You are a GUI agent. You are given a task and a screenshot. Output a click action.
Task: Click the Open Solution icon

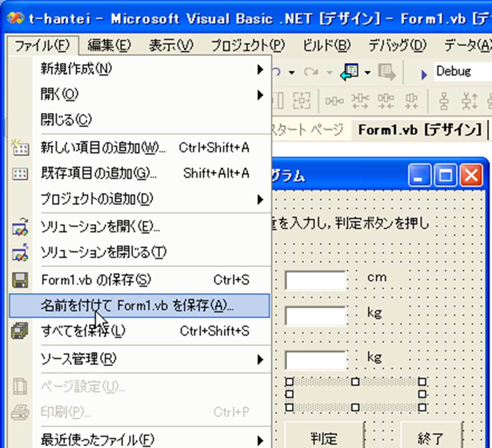coord(20,227)
